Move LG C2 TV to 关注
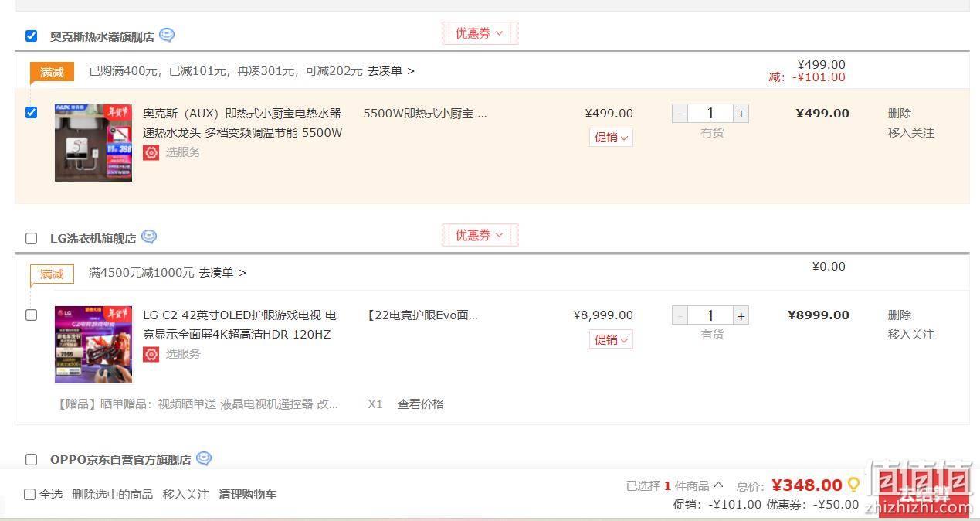 pos(911,335)
